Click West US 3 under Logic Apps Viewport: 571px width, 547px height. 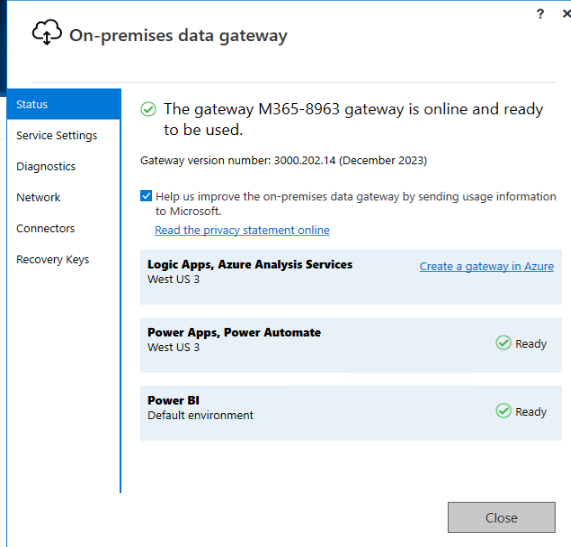pyautogui.click(x=173, y=279)
